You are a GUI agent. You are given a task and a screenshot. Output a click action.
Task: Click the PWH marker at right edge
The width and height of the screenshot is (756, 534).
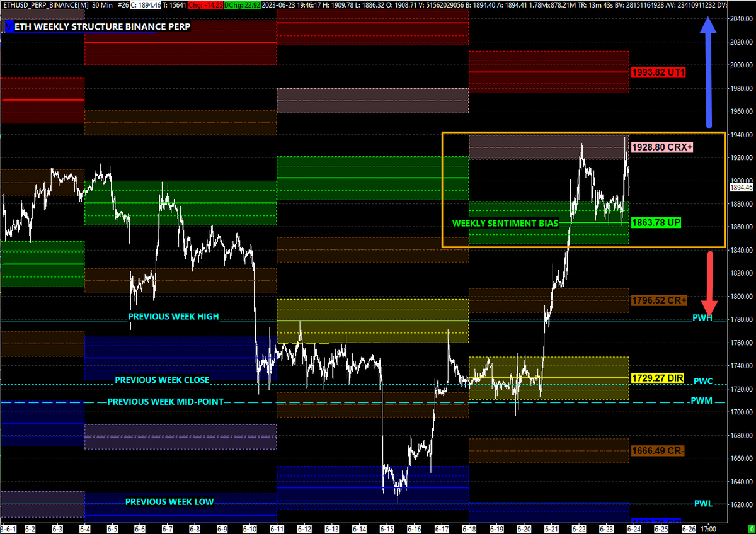(x=703, y=318)
